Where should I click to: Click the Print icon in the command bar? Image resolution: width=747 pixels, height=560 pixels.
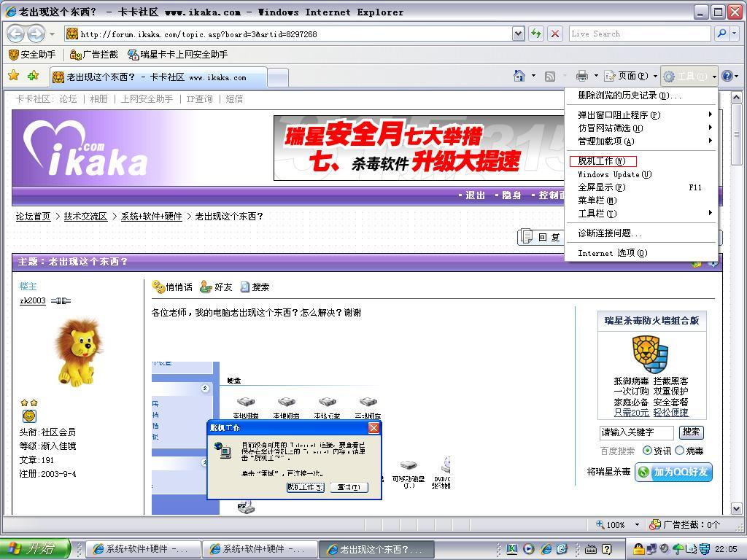581,76
